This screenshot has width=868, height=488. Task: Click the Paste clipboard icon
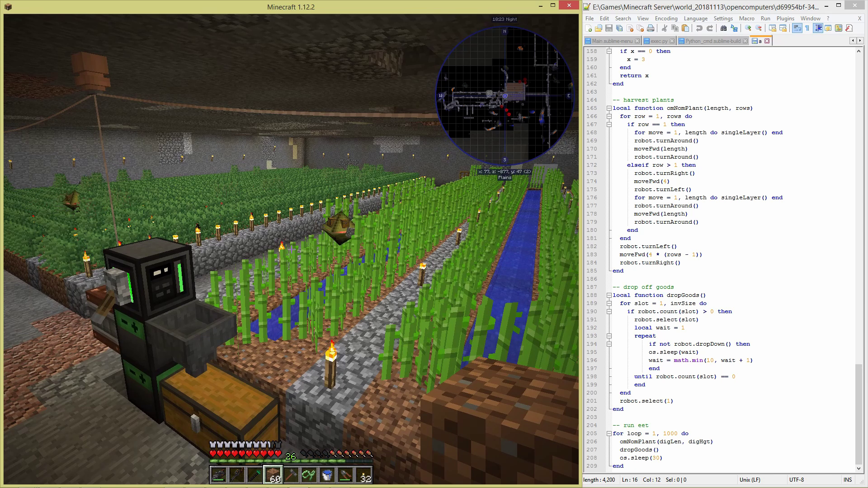point(685,28)
